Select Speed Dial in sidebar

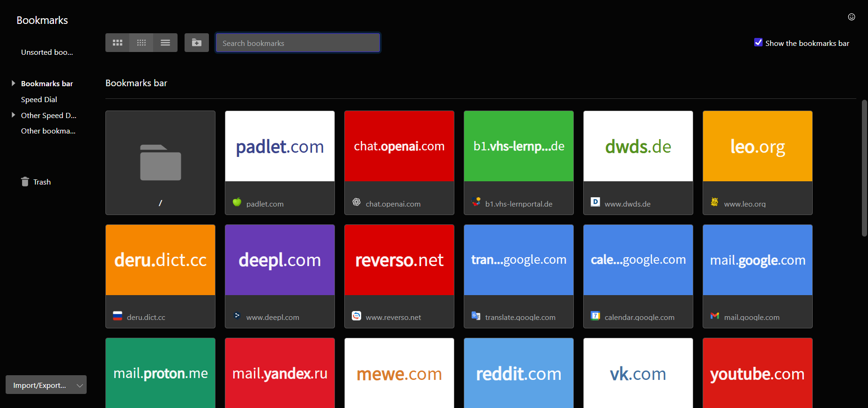(39, 100)
